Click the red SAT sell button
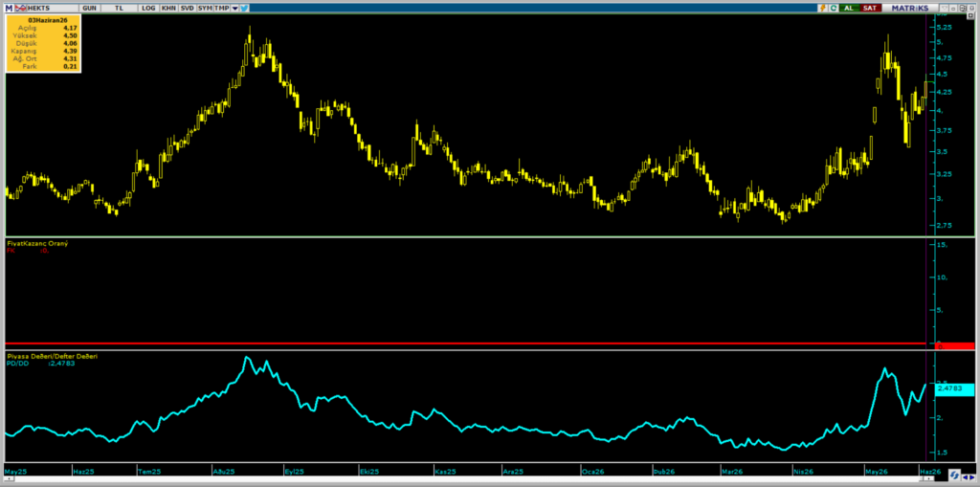980x487 pixels. 871,8
